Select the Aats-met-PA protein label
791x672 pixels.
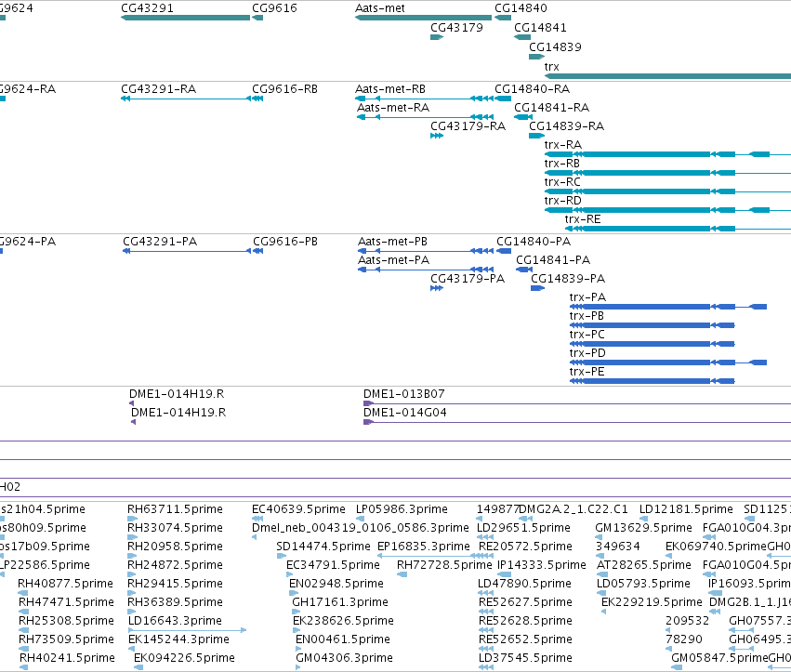pos(393,260)
